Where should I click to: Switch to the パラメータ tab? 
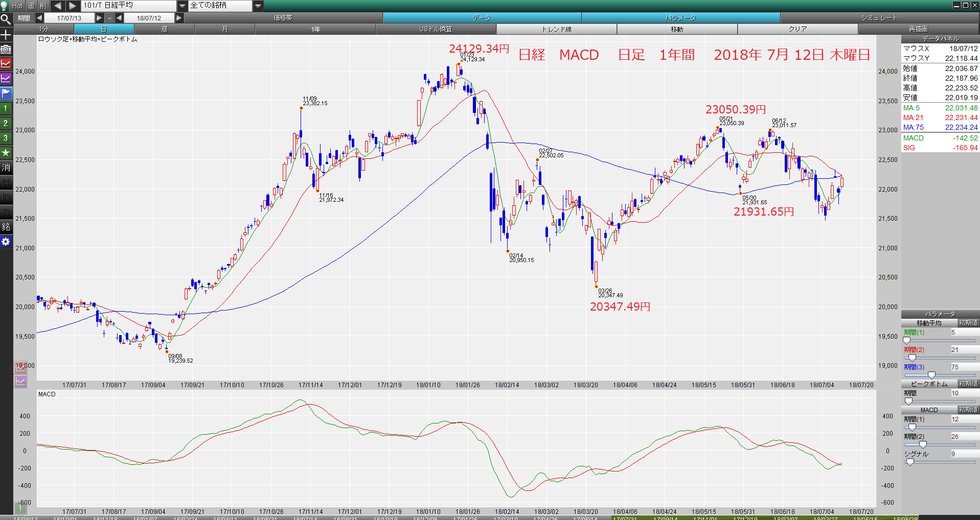pos(680,18)
